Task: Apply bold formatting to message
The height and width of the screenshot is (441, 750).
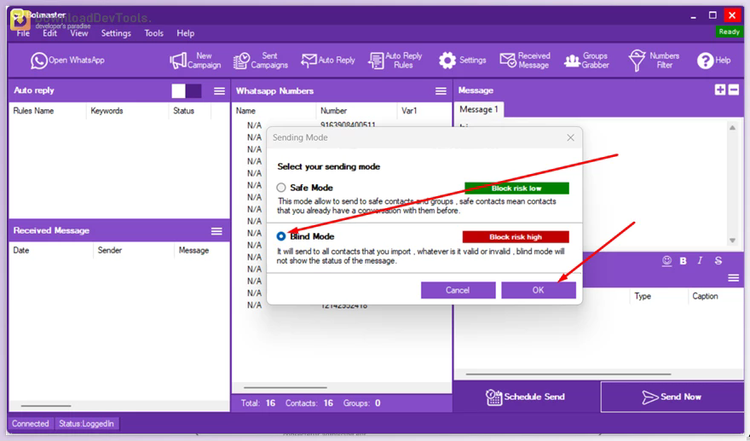Action: point(683,261)
